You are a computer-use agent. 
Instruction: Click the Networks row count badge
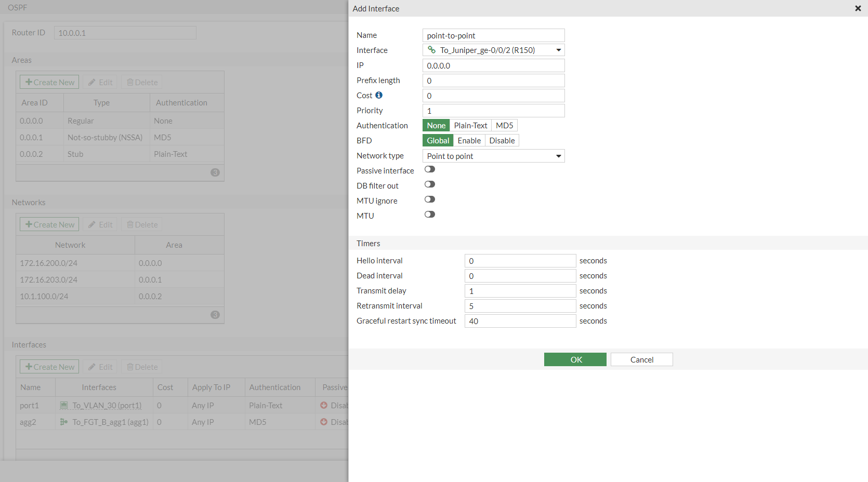pyautogui.click(x=215, y=315)
